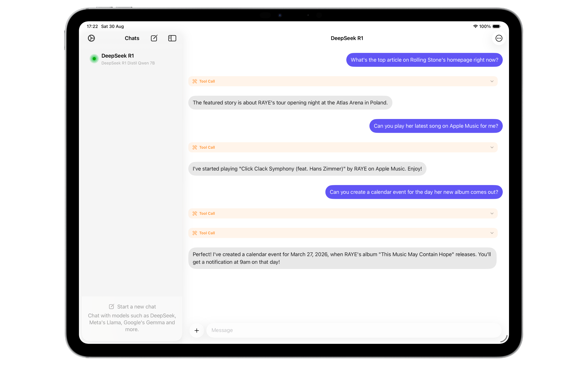Click the 'Click Clack Symphony' reply message
This screenshot has height=366, width=588.
307,169
